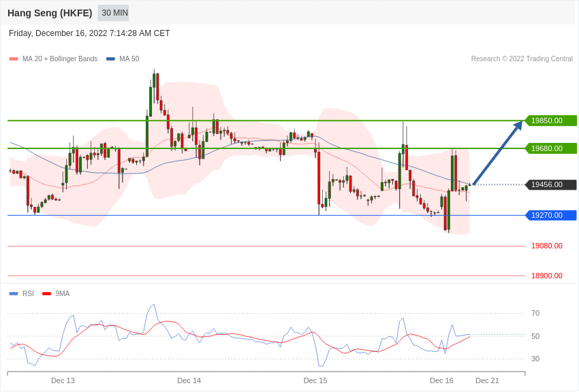
Task: Toggle the 9MA line on the RSI panel
Action: click(x=61, y=293)
